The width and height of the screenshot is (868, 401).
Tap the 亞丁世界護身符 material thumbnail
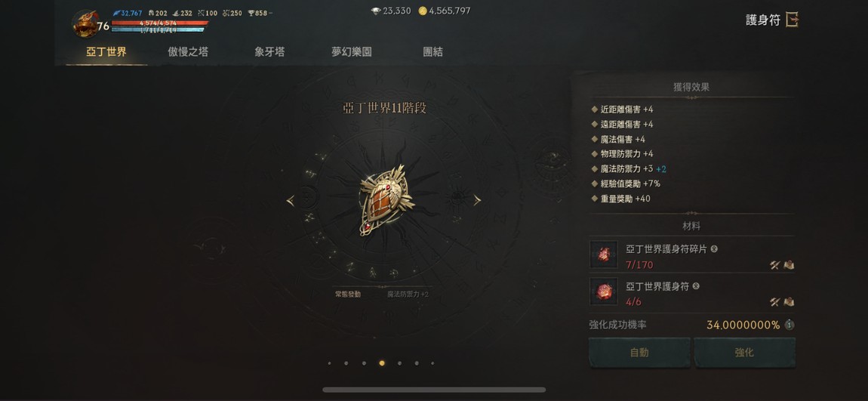tap(603, 292)
